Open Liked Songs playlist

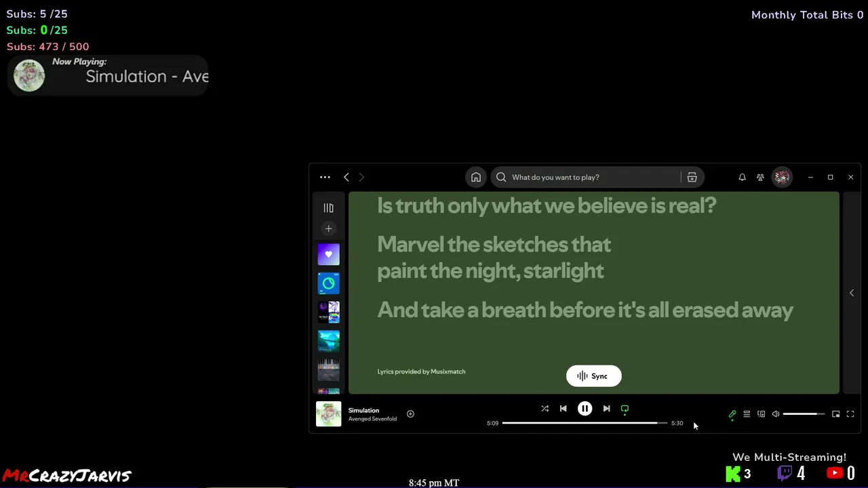[328, 255]
